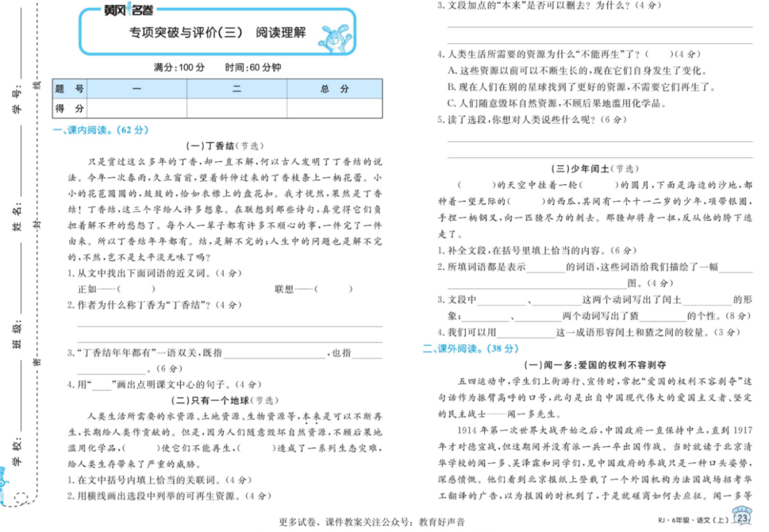Image resolution: width=769 pixels, height=532 pixels.
Task: Click the empty score cell under column 二
Action: [237, 108]
